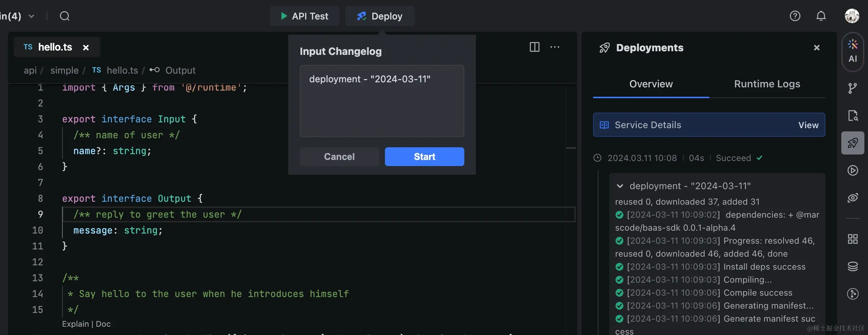Image resolution: width=868 pixels, height=335 pixels.
Task: Select the version control branch icon
Action: tap(852, 88)
